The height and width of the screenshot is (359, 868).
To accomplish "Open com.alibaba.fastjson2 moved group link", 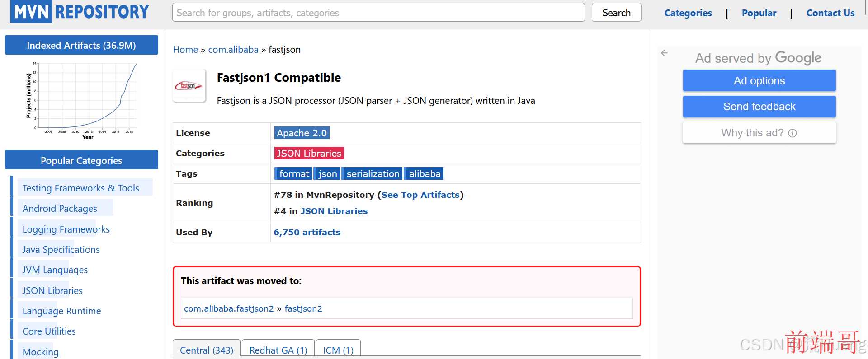I will click(229, 308).
